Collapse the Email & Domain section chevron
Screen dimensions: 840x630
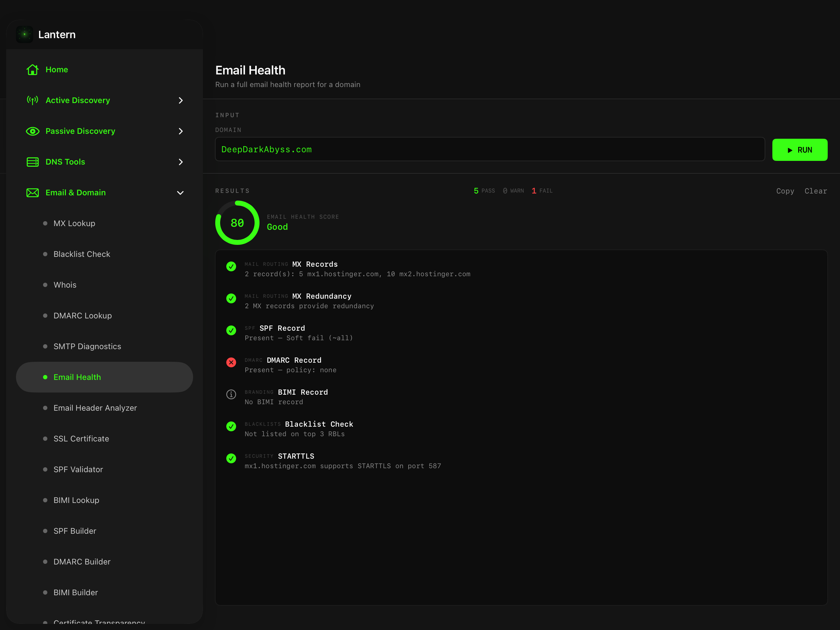click(180, 193)
